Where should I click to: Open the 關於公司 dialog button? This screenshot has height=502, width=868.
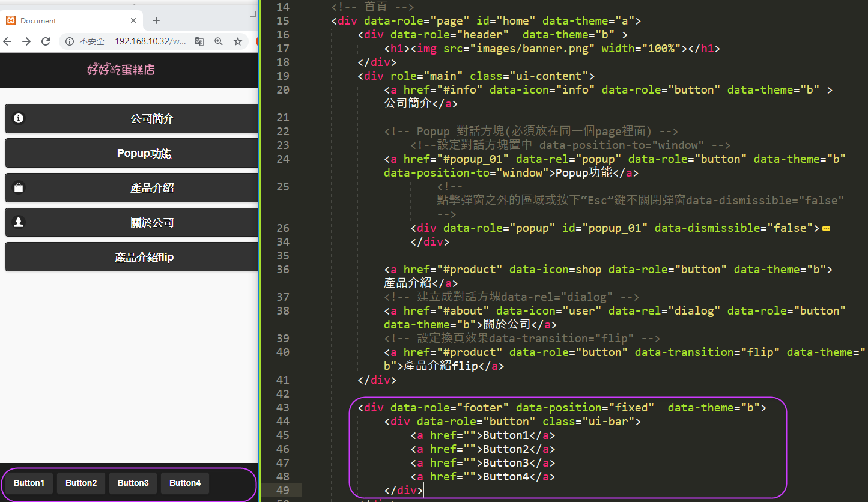[x=132, y=223]
